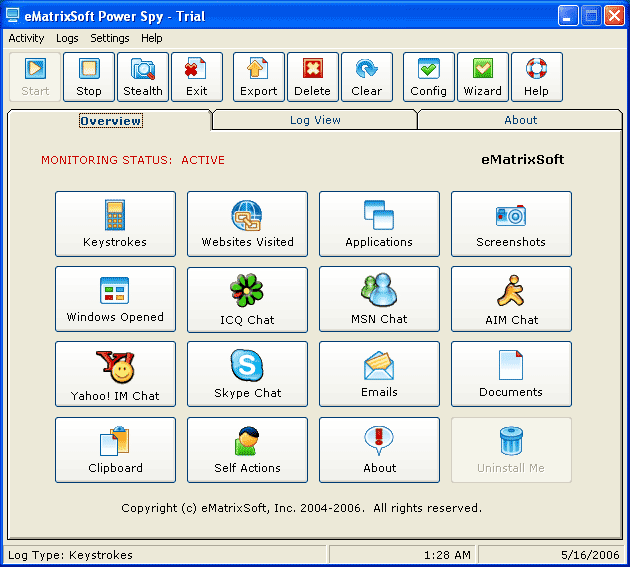The height and width of the screenshot is (567, 630).
Task: Open the Settings menu
Action: pyautogui.click(x=110, y=38)
